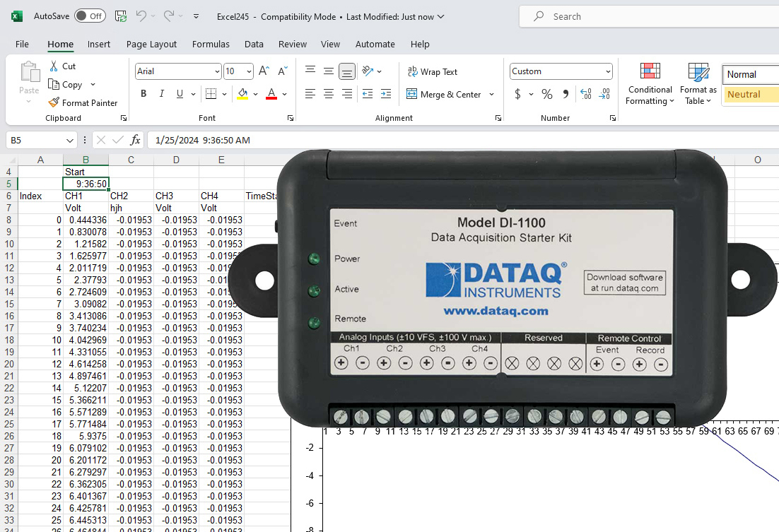Click Merge & Center
Viewport: 779px width, 532px height.
(444, 94)
